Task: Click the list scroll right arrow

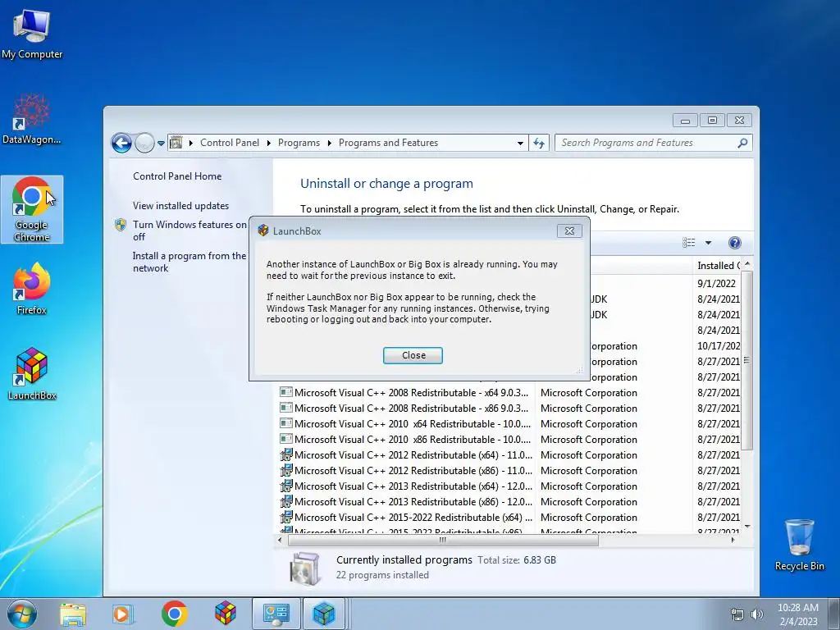Action: [x=733, y=540]
